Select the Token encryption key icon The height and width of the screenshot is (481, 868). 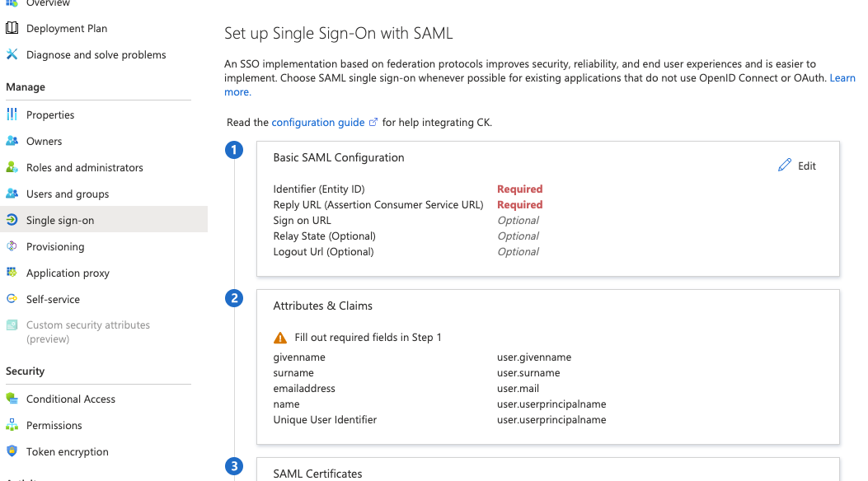tap(12, 451)
